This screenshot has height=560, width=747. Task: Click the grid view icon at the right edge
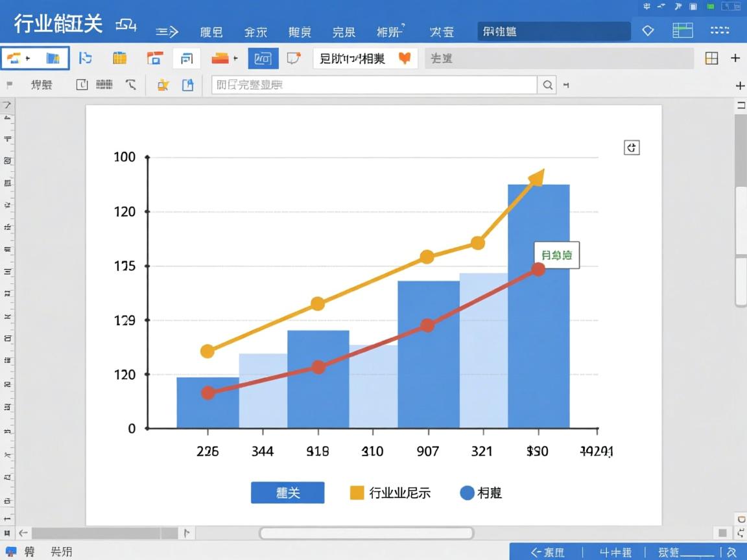(711, 58)
